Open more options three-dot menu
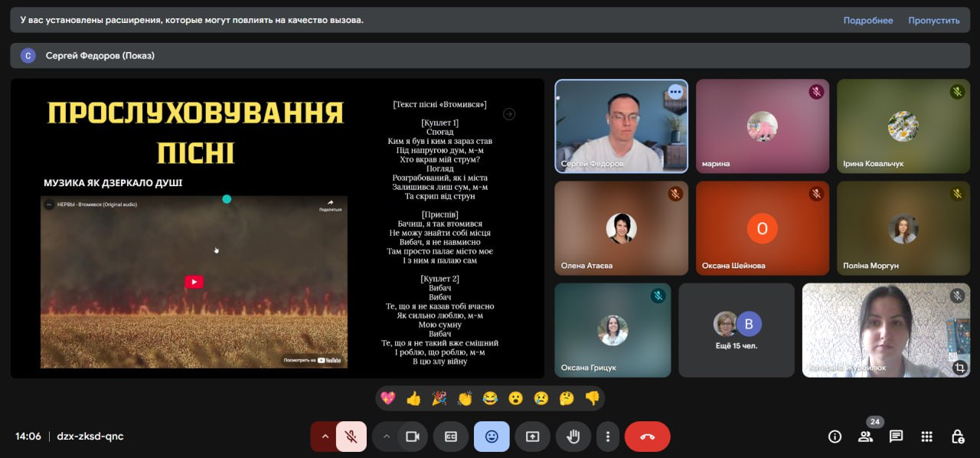The height and width of the screenshot is (458, 980). click(608, 437)
